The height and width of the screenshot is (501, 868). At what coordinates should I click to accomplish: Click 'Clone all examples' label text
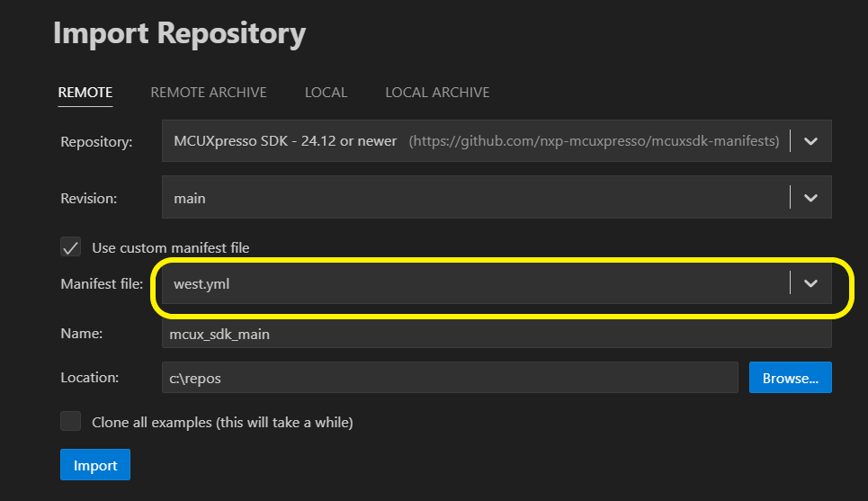222,421
